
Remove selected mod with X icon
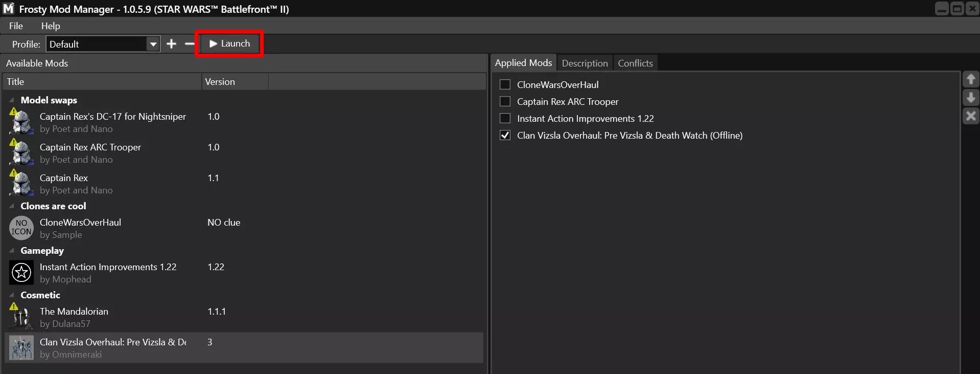(x=971, y=116)
